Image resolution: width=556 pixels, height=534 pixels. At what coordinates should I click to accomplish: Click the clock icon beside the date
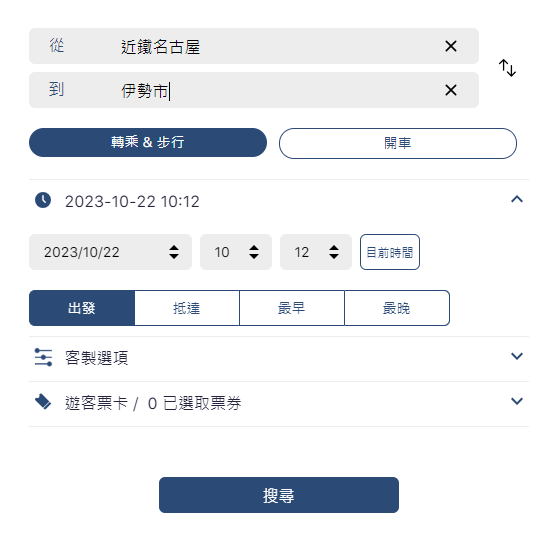click(43, 200)
